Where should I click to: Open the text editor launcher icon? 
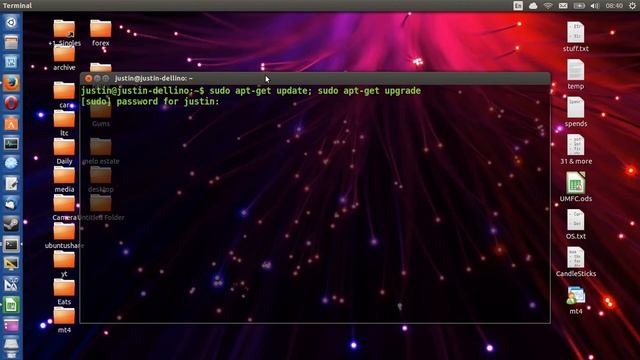(11, 184)
